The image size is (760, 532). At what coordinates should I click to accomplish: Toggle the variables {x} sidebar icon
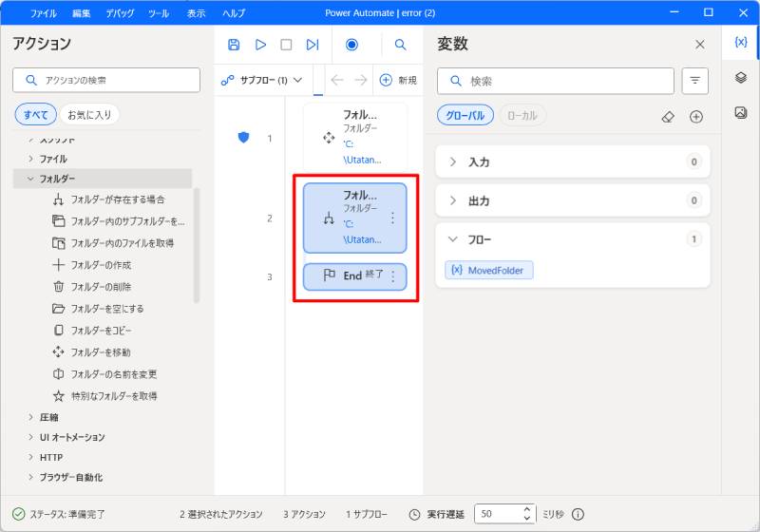(x=741, y=42)
